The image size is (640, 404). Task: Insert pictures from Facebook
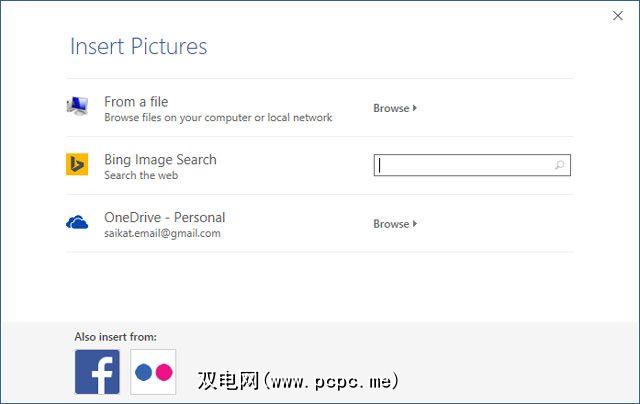coord(97,372)
